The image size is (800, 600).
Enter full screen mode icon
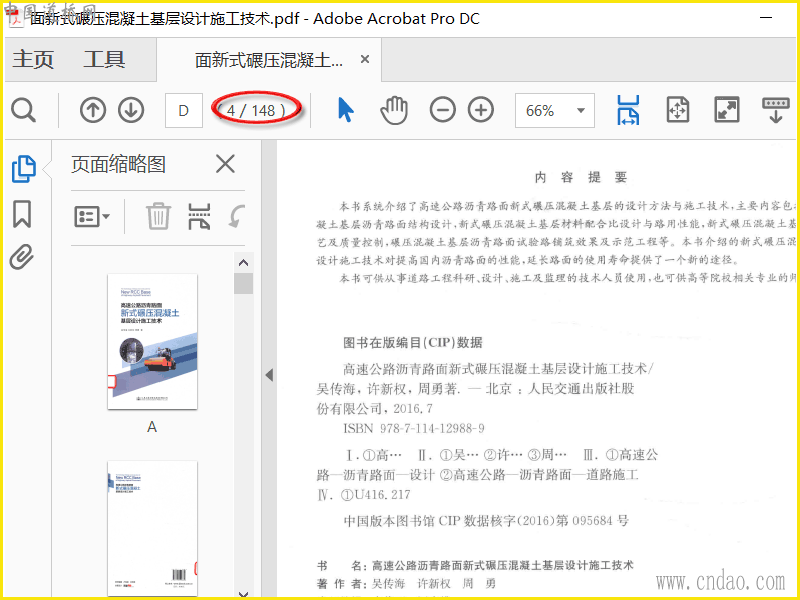click(727, 110)
